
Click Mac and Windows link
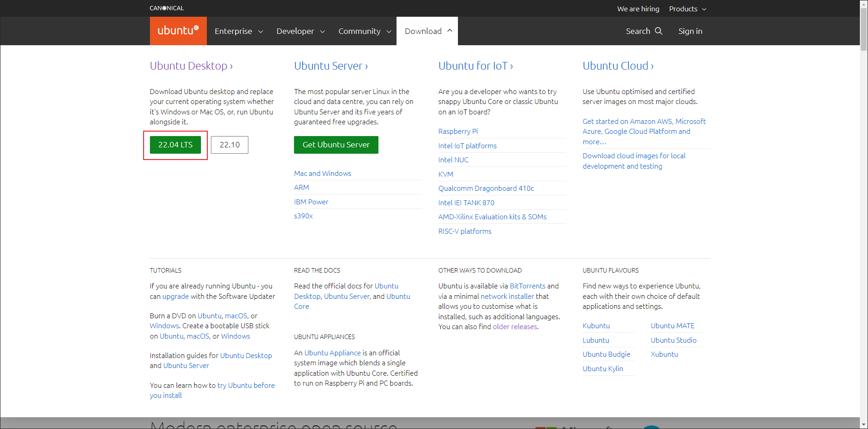(322, 173)
